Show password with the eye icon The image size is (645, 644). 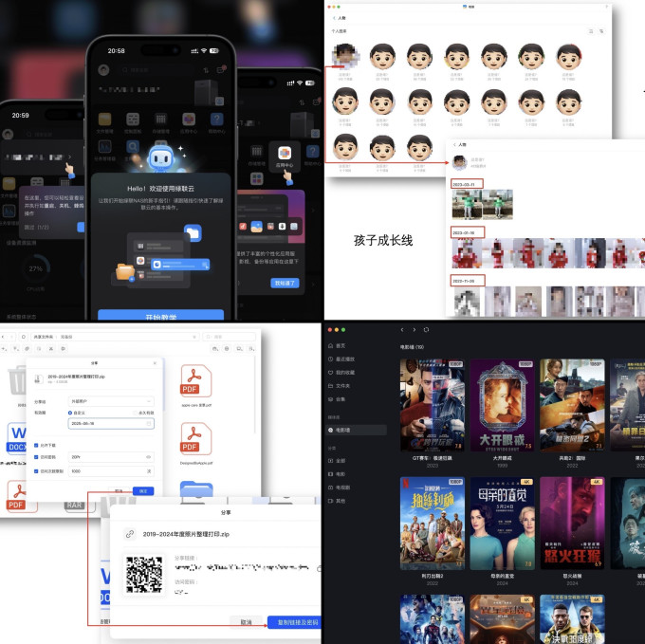click(149, 457)
